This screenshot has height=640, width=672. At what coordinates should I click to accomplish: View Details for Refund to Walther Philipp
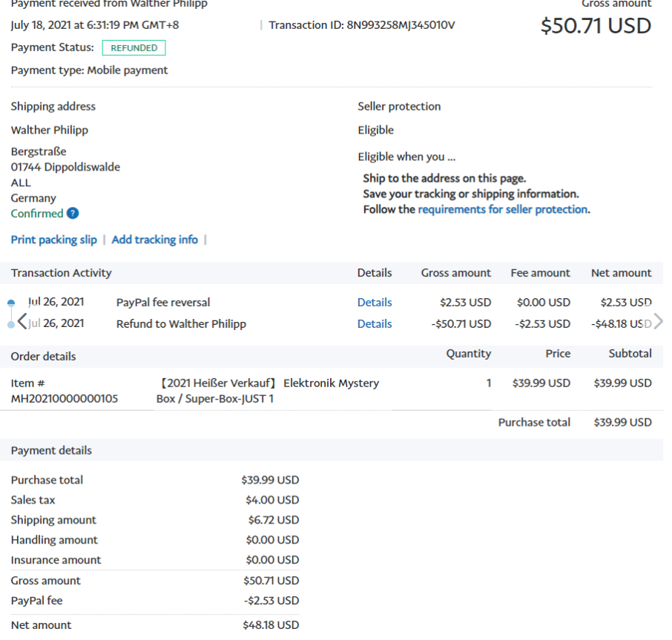[375, 324]
